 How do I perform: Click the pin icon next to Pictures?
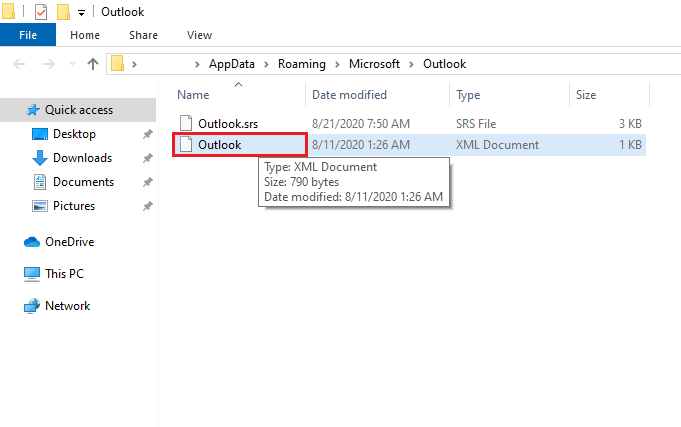(148, 206)
